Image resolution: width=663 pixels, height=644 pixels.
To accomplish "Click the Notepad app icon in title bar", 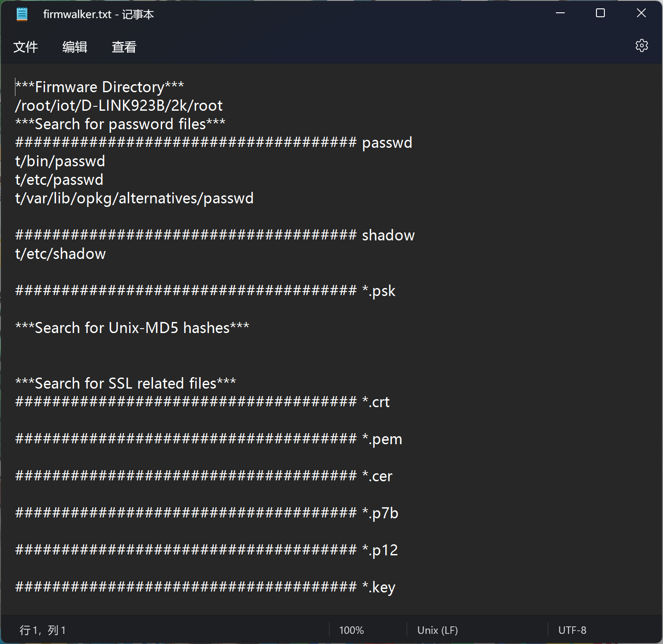I will tap(22, 14).
